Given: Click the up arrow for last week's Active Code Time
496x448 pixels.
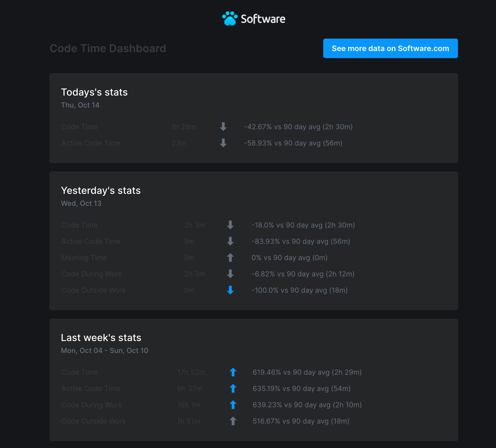Looking at the screenshot, I should pos(233,389).
